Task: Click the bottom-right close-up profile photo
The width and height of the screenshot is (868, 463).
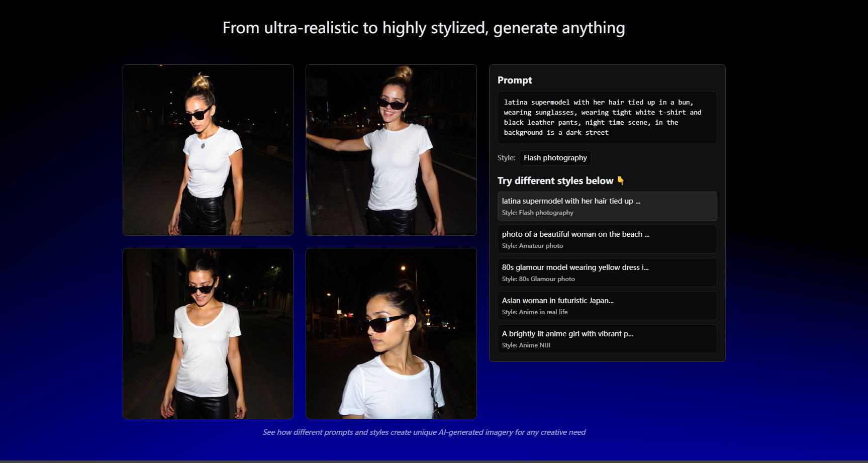Action: pyautogui.click(x=391, y=333)
